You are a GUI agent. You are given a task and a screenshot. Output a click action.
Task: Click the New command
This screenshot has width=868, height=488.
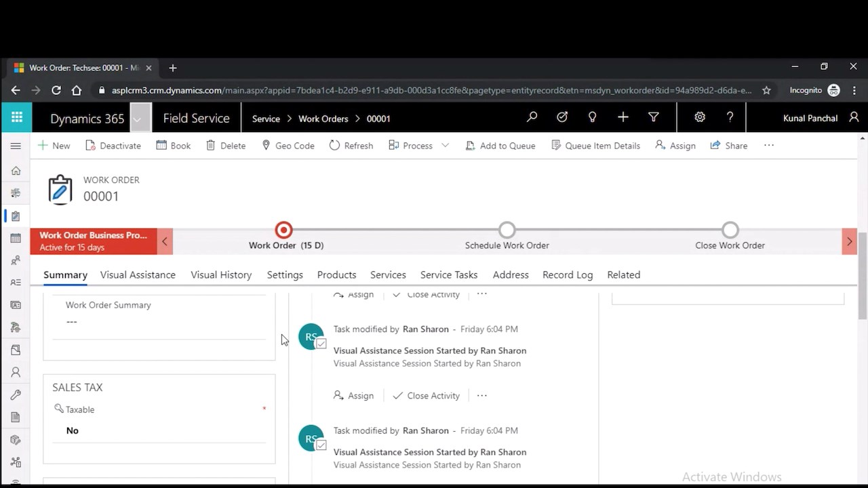54,146
